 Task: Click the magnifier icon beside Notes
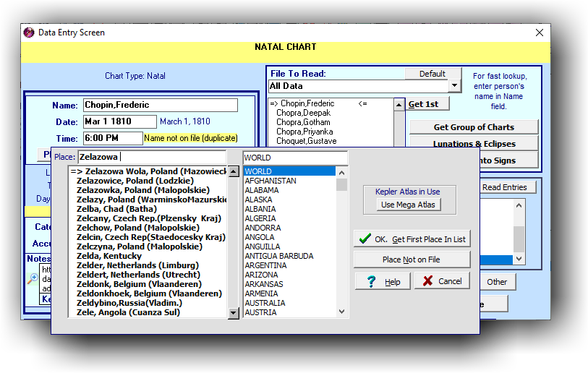pyautogui.click(x=32, y=278)
